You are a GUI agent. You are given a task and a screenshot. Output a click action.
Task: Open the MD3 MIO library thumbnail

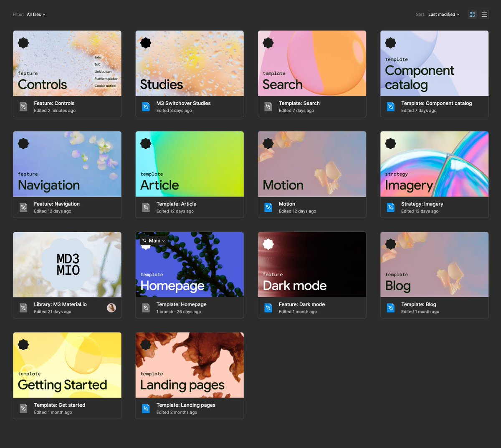pyautogui.click(x=67, y=264)
